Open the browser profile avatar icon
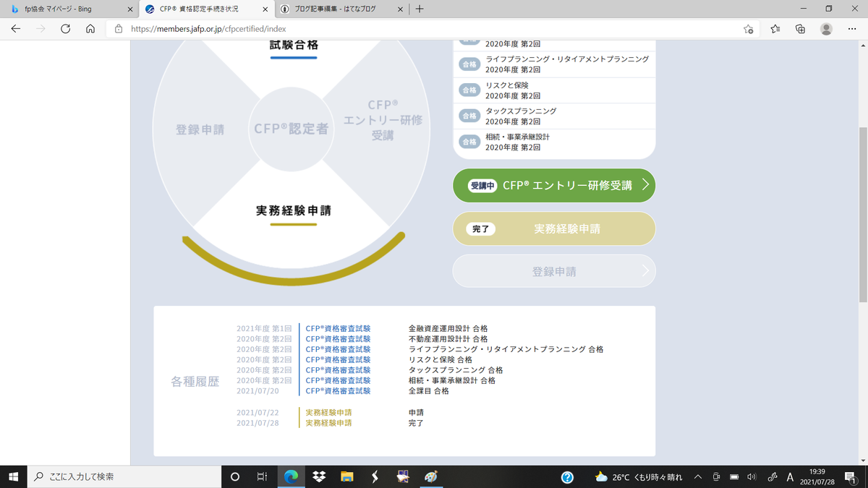 point(825,29)
